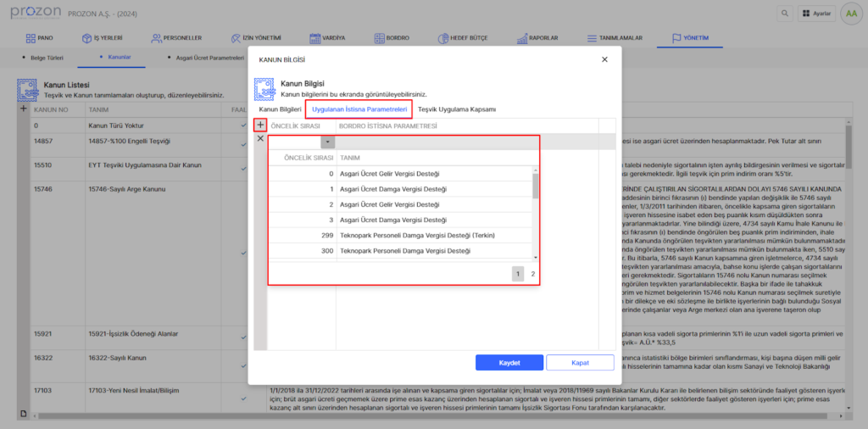Viewport: 868px width, 429px height.
Task: Click the plus icon to add exemption parameter
Action: (x=260, y=125)
